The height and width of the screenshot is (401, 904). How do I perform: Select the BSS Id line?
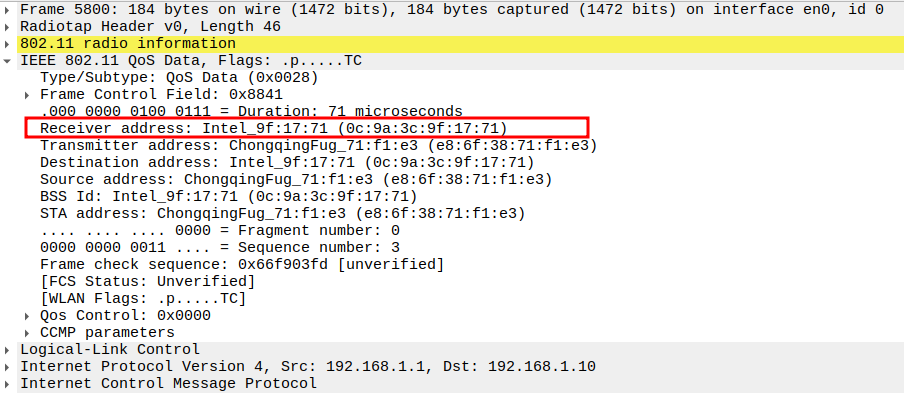coord(228,196)
